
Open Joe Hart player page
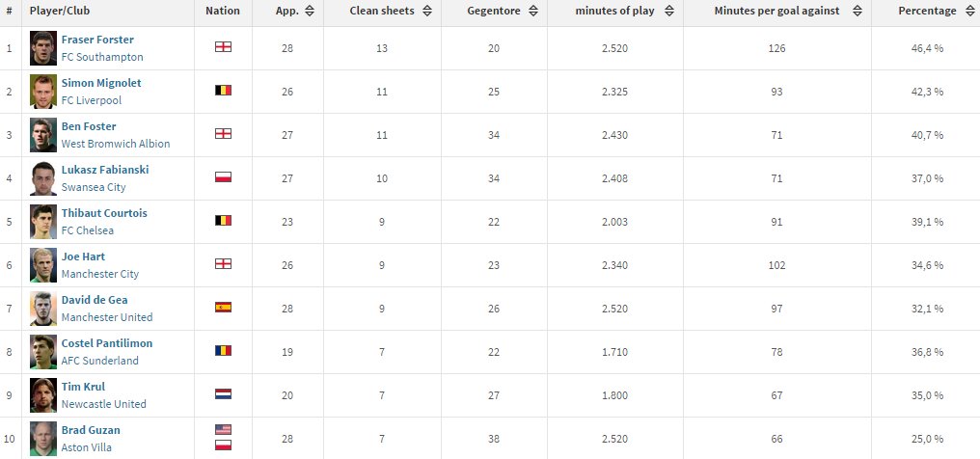click(x=83, y=256)
